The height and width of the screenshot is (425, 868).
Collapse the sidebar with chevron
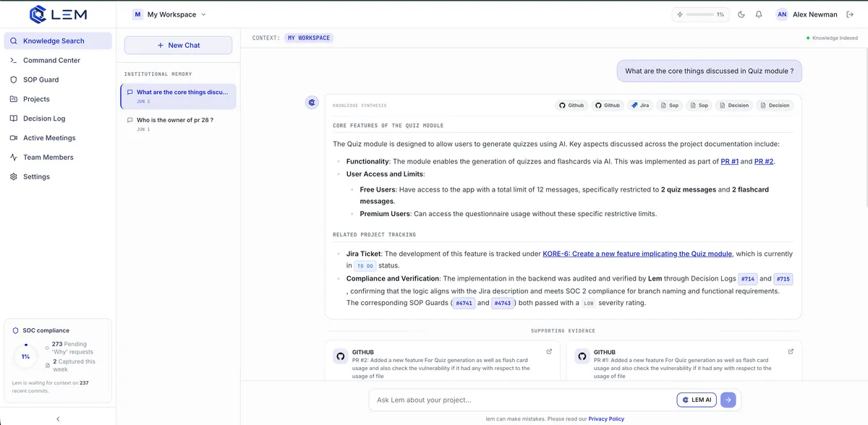pyautogui.click(x=58, y=418)
